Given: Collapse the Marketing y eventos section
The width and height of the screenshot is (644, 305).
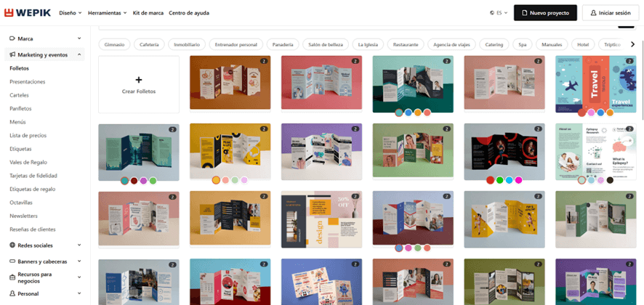Looking at the screenshot, I should click(79, 54).
